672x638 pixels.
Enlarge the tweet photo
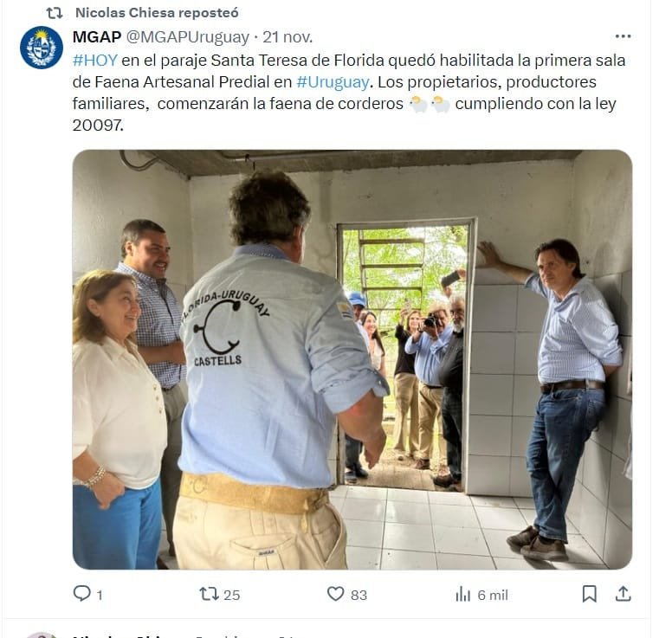coord(352,359)
